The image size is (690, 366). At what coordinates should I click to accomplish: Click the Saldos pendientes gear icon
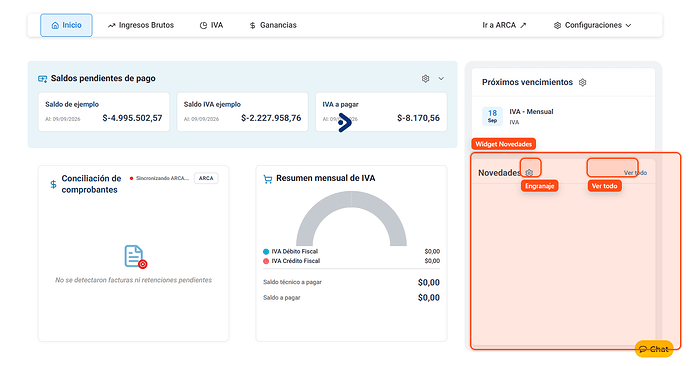[x=425, y=78]
